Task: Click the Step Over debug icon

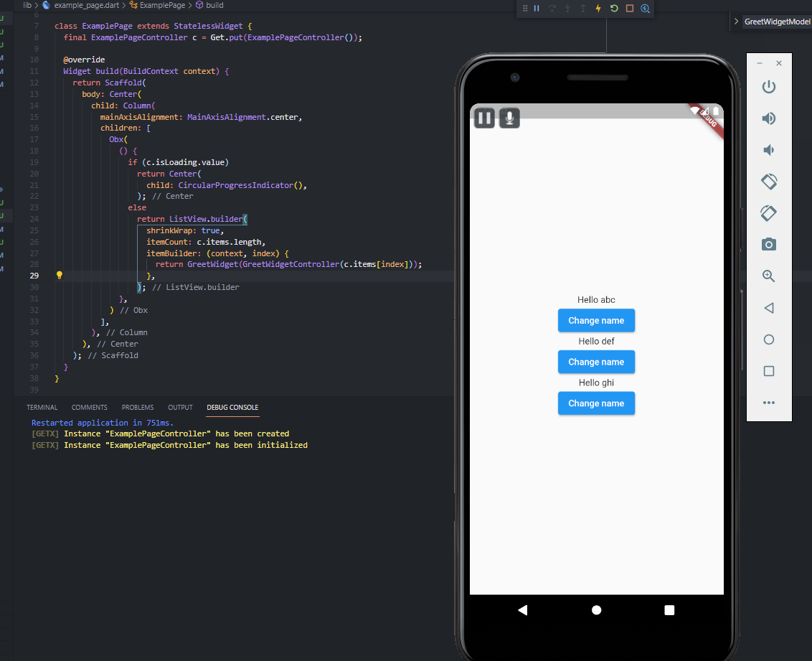Action: coord(553,8)
